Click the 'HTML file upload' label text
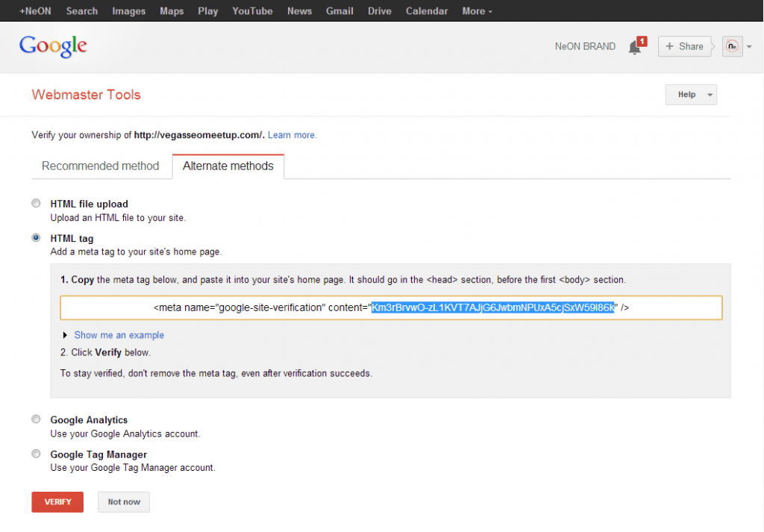Screen dimensions: 764x532 (90, 204)
